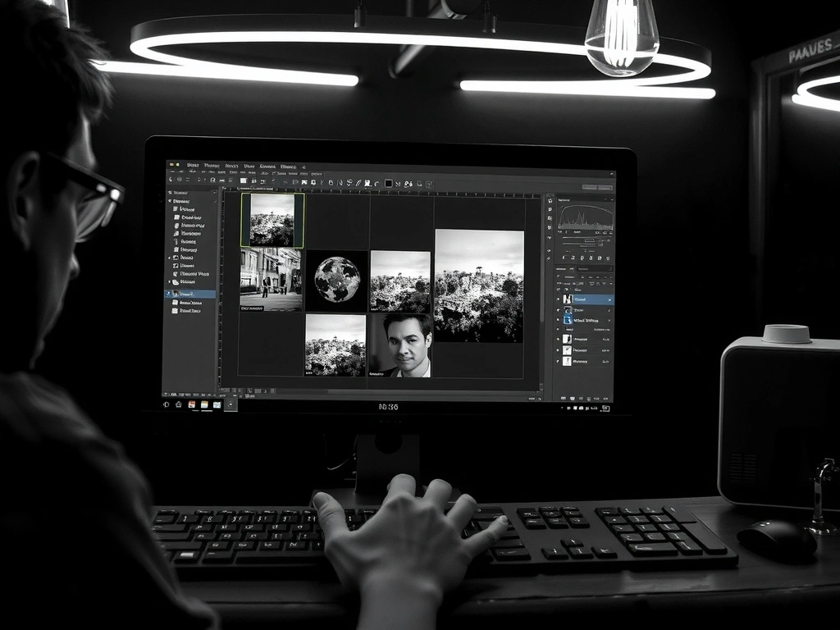Click the moon thumbnail in the canvas
Viewport: 840px width, 630px height.
(x=336, y=280)
